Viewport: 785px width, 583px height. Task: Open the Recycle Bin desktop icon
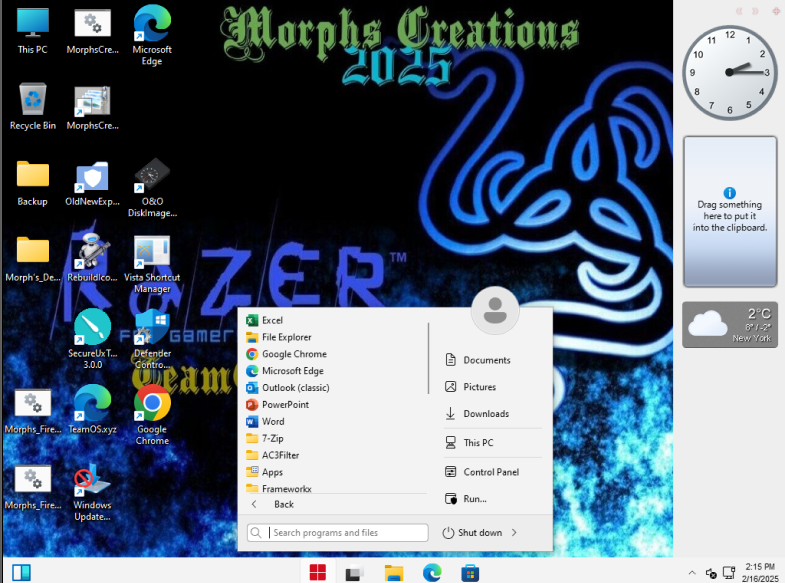(x=33, y=107)
